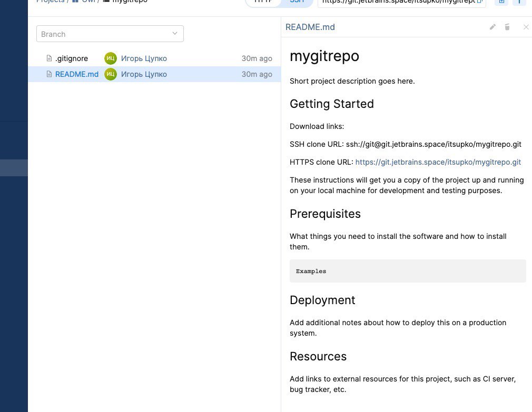Open the author avatar on the README.md row
This screenshot has width=532, height=412.
pos(111,74)
